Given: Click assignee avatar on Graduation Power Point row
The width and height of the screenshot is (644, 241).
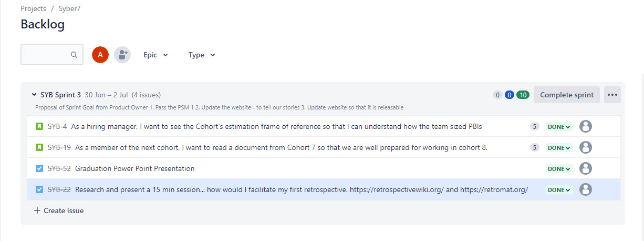Looking at the screenshot, I should 586,168.
